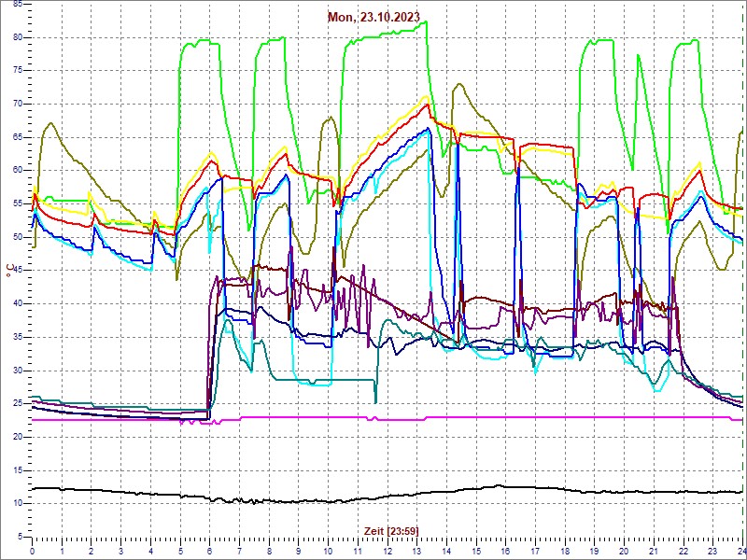
Task: Click the chart date title Mon, 23.10.2023
Action: [373, 17]
